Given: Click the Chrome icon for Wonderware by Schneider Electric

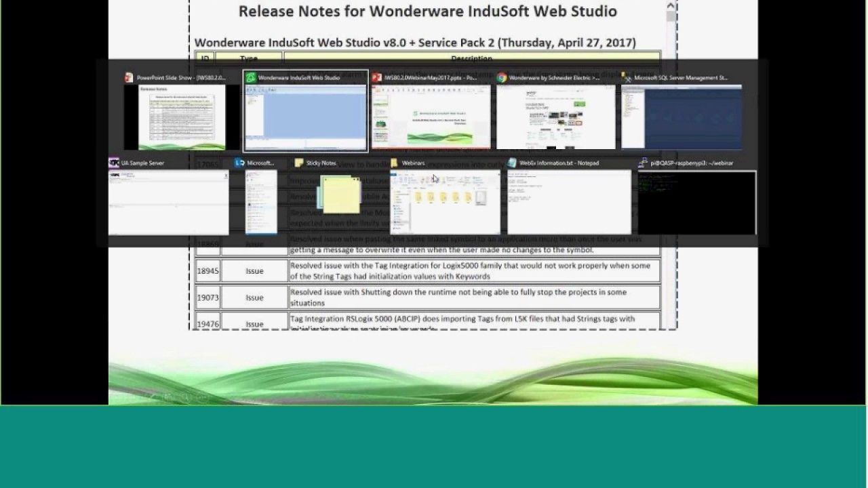Looking at the screenshot, I should click(x=502, y=77).
